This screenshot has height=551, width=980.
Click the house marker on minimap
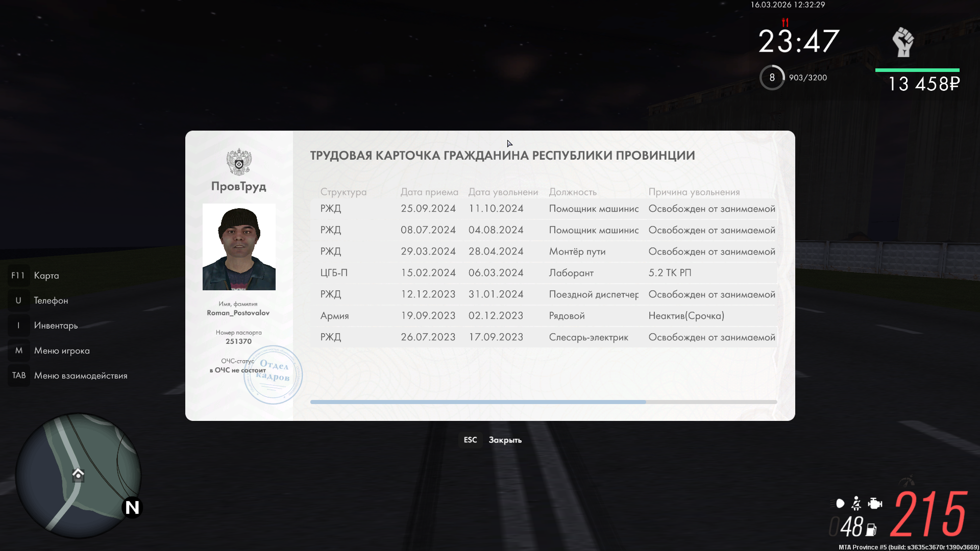pyautogui.click(x=78, y=474)
